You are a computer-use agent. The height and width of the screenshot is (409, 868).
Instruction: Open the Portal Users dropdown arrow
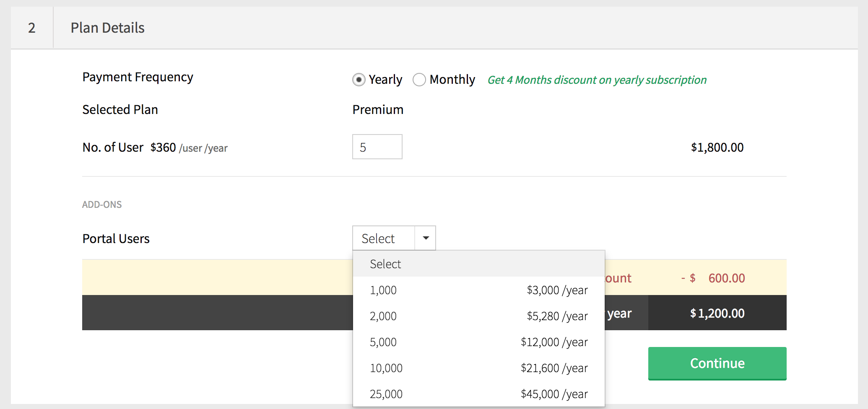tap(426, 238)
